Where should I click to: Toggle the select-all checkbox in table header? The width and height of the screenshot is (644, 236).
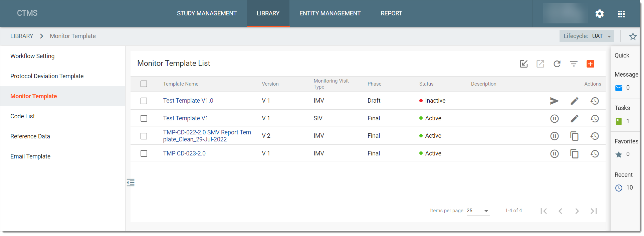(x=144, y=84)
